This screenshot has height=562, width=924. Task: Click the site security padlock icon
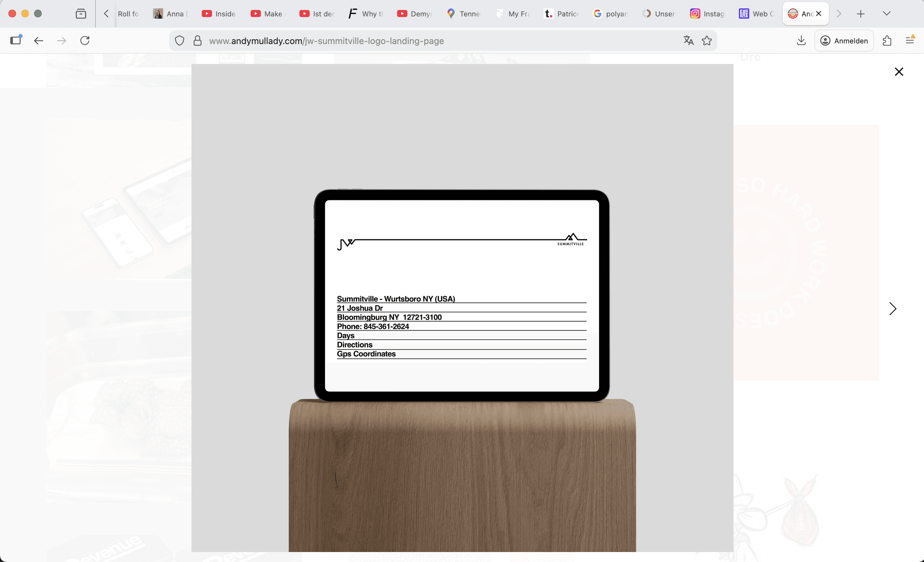[x=198, y=41]
